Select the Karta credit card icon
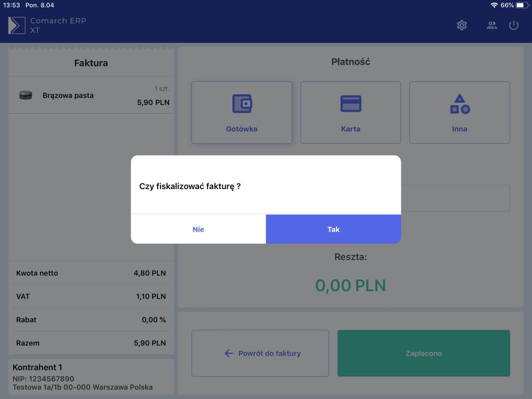532x399 pixels. point(351,104)
